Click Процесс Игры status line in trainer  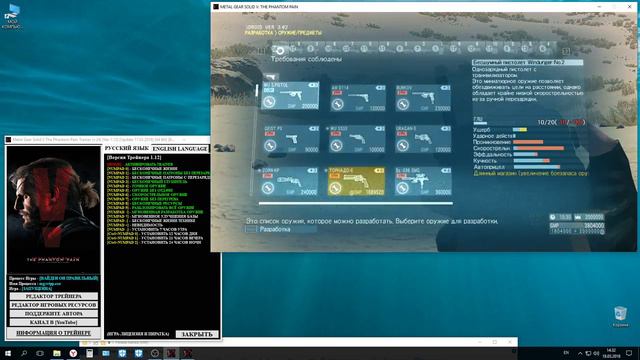coord(53,278)
